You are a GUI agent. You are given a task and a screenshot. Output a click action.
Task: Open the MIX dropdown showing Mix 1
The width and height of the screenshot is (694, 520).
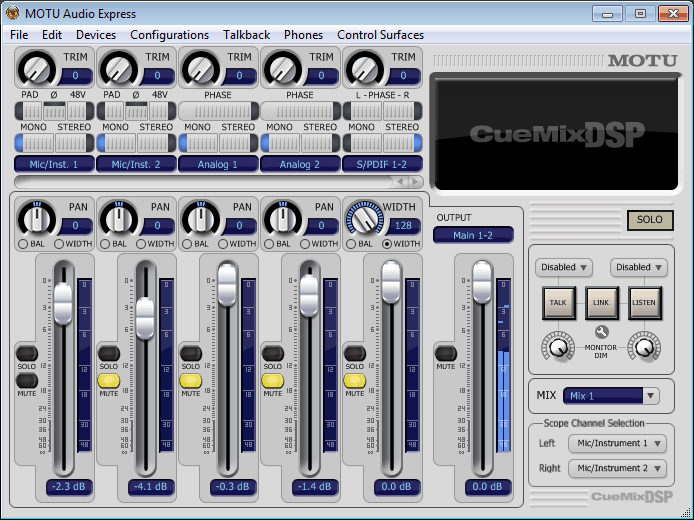[611, 396]
